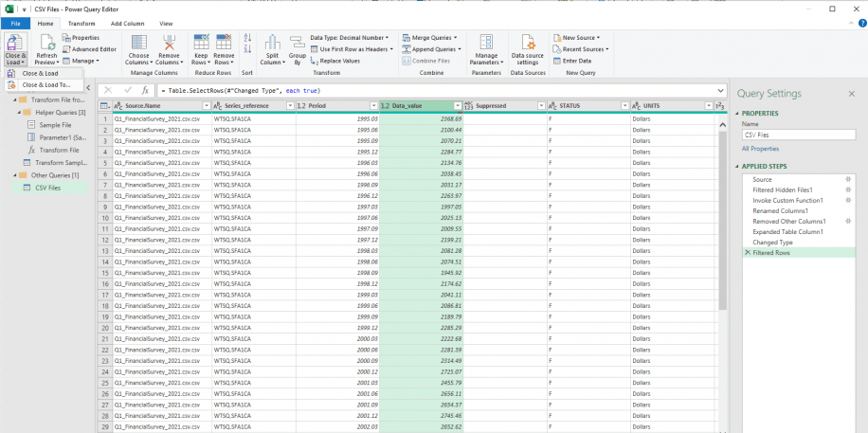Open the Manage query dropdown

point(81,61)
